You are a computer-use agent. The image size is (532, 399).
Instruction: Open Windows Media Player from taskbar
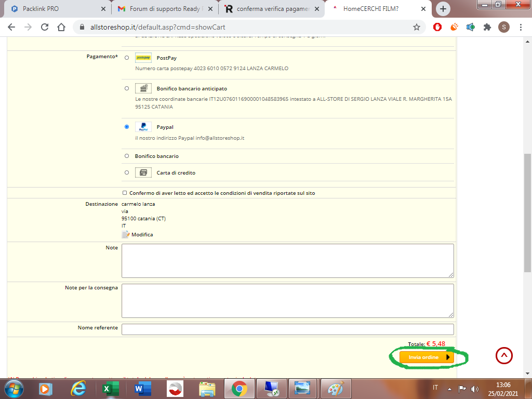[46, 389]
